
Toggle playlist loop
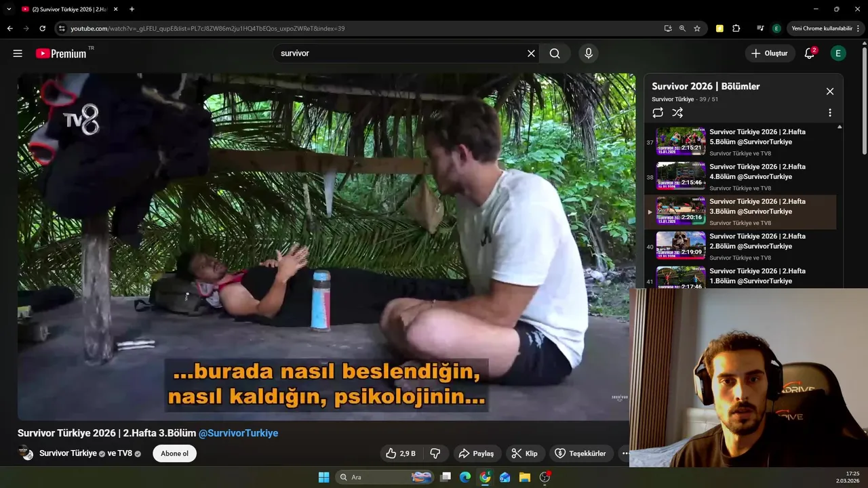(x=658, y=113)
